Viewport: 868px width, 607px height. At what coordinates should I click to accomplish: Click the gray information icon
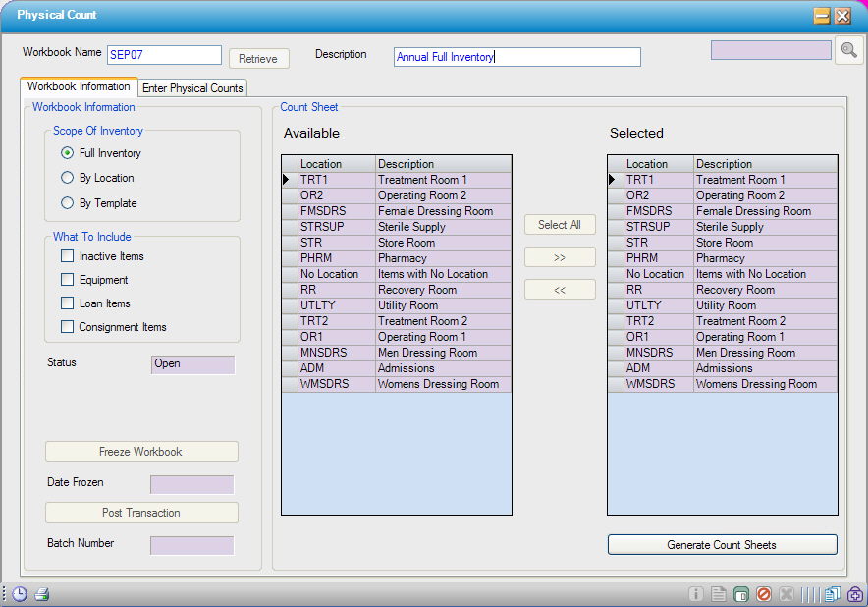click(696, 594)
